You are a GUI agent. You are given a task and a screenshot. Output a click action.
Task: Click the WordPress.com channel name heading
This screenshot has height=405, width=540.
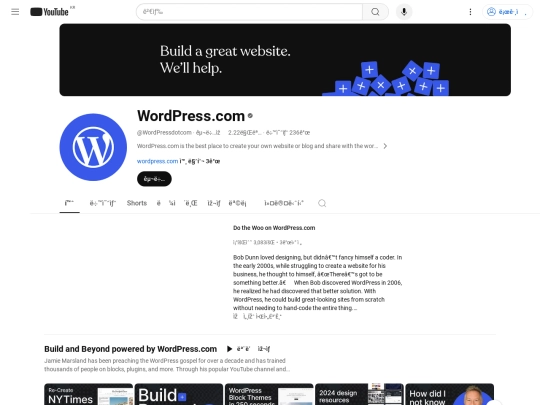[x=191, y=116]
